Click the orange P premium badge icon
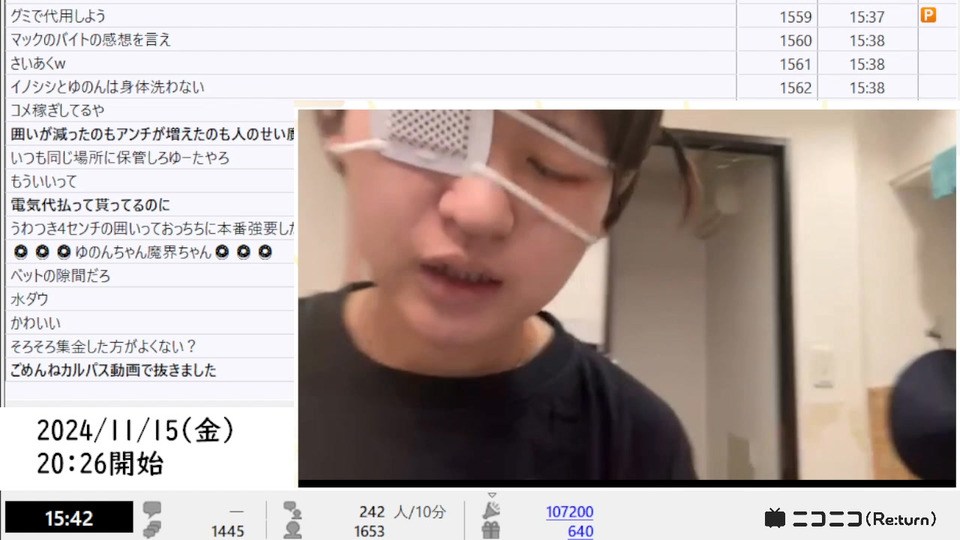960x540 pixels. [928, 15]
